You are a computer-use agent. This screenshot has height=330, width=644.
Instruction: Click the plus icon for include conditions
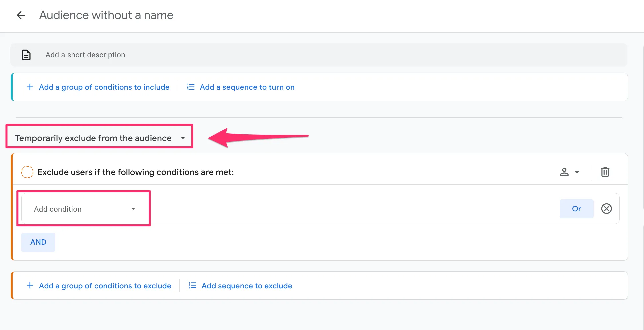(x=30, y=87)
